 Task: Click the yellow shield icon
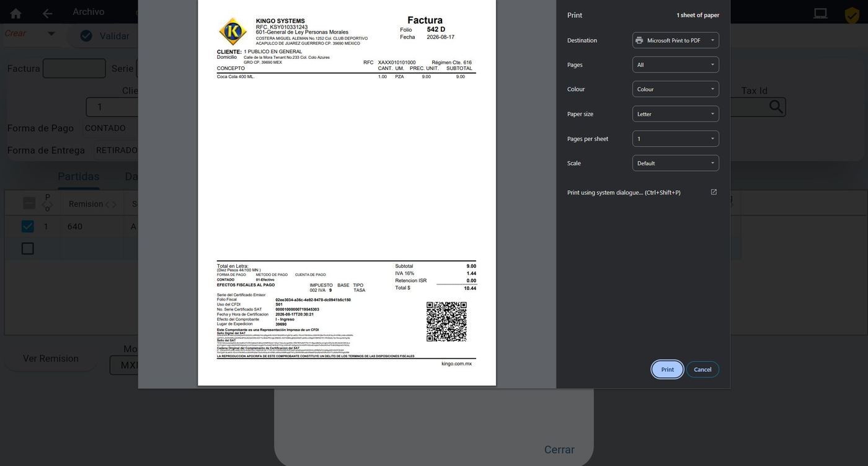[852, 15]
